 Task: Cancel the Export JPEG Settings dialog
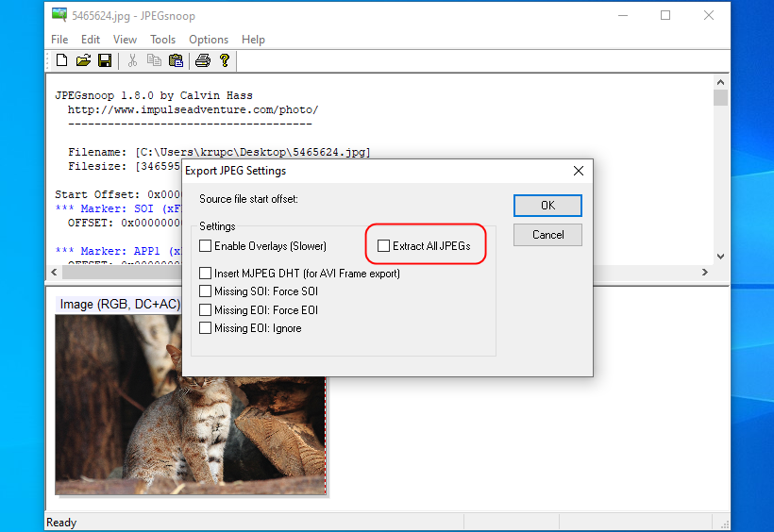pyautogui.click(x=547, y=235)
